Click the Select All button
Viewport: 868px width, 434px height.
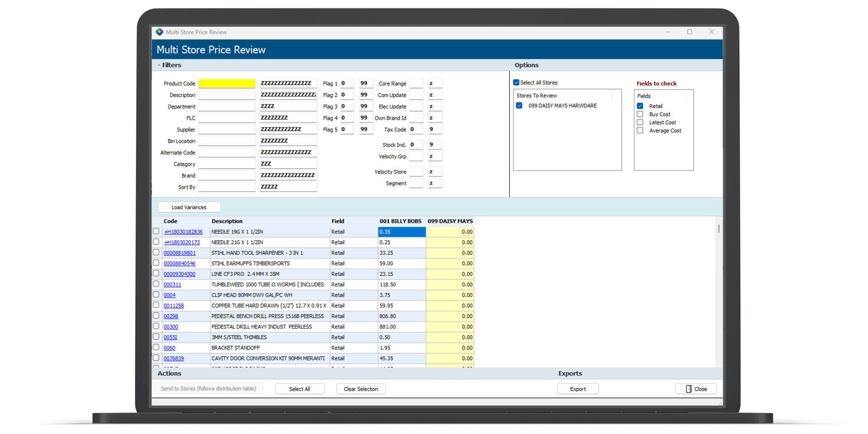(x=299, y=389)
